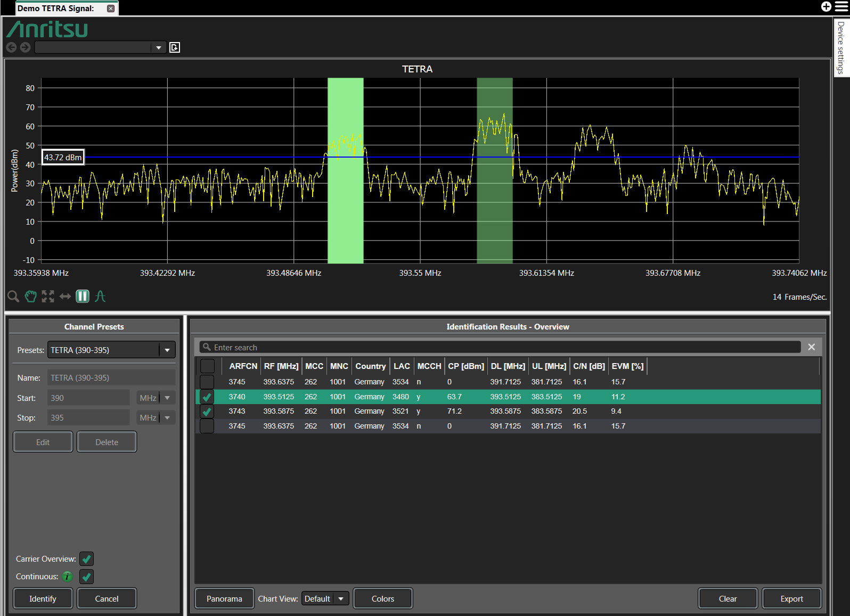Click the horizontal double-arrow icon

tap(65, 297)
